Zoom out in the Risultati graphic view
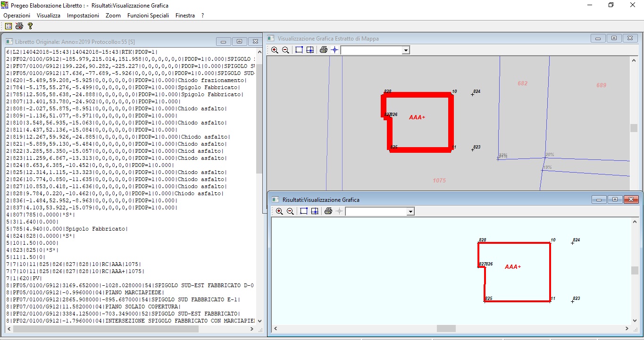 (x=290, y=211)
